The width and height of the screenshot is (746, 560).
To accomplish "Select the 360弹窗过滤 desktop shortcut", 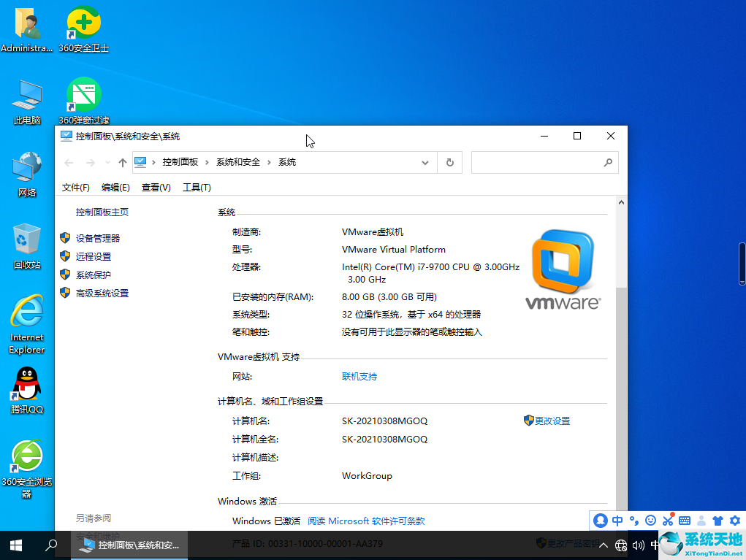I will 84,101.
